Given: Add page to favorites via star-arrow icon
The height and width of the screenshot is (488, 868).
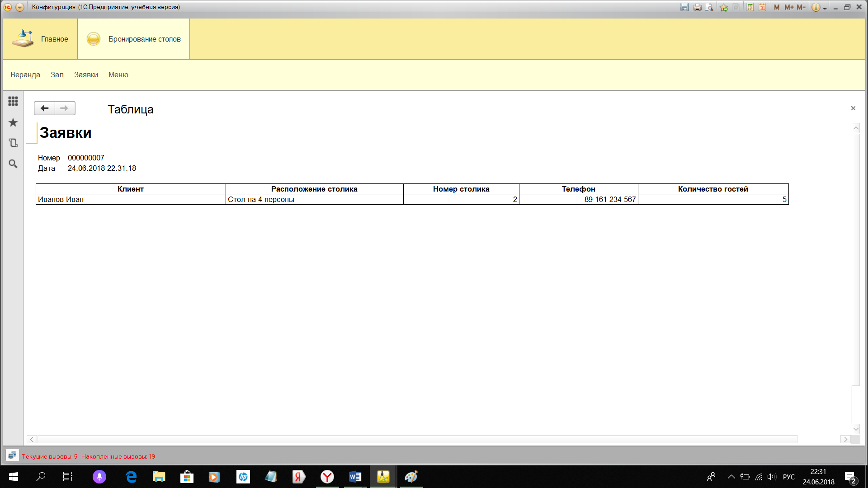Looking at the screenshot, I should coord(724,7).
